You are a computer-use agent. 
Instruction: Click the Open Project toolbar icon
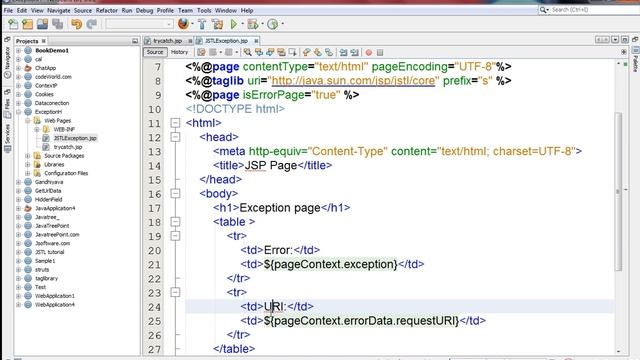coord(42,24)
